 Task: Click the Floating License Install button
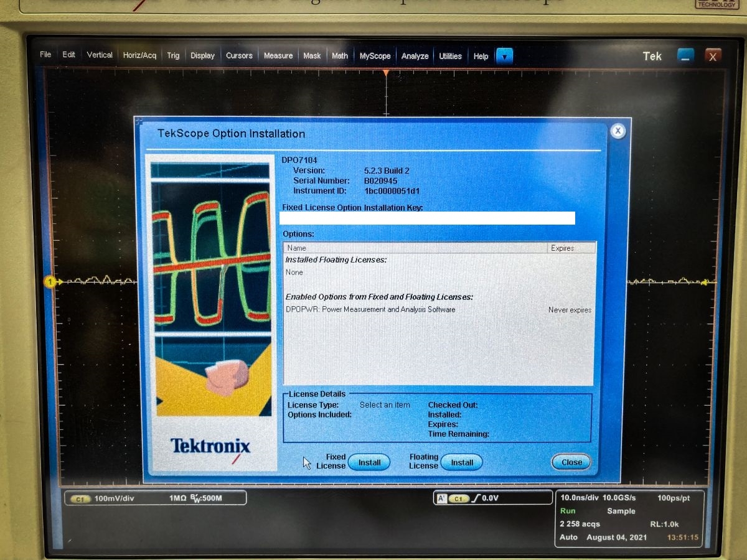click(462, 462)
